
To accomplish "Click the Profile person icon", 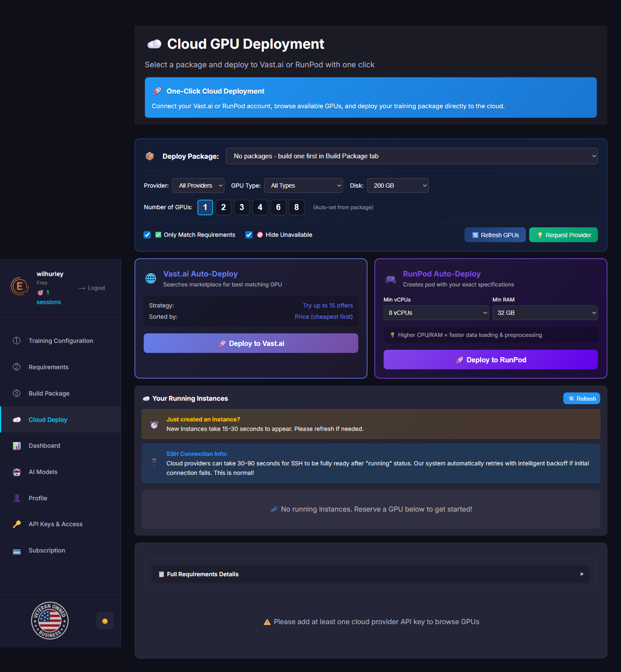I will (17, 498).
